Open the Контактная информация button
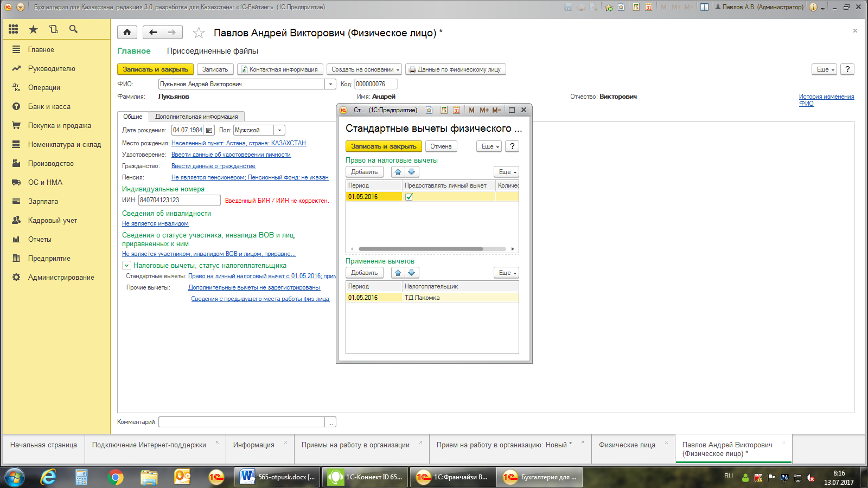This screenshot has height=488, width=868. (x=280, y=69)
